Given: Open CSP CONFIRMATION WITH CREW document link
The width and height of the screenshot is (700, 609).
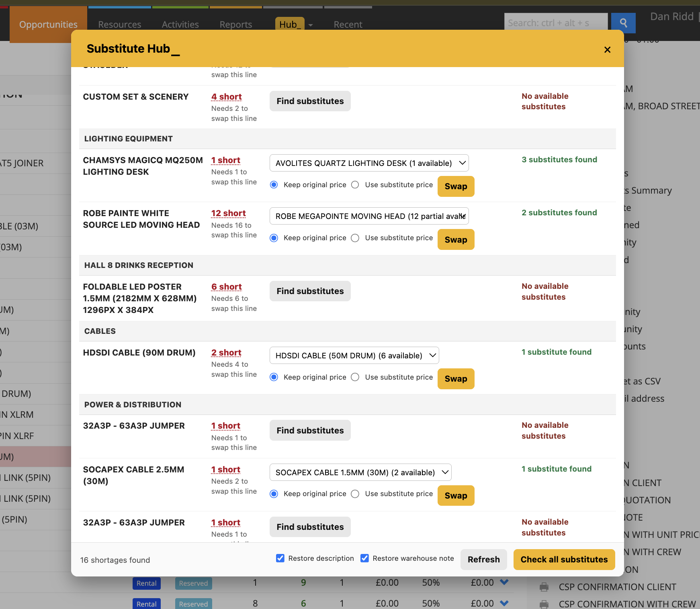Looking at the screenshot, I should tap(627, 604).
